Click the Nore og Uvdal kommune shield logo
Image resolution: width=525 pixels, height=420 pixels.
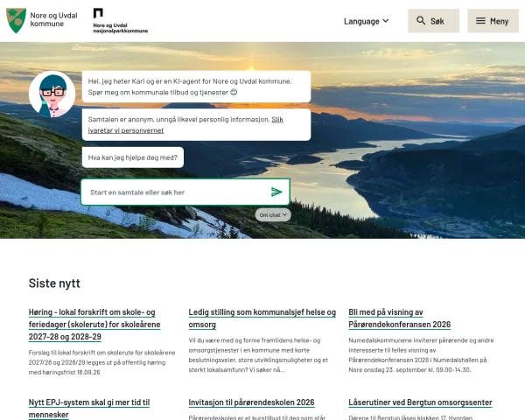point(16,21)
